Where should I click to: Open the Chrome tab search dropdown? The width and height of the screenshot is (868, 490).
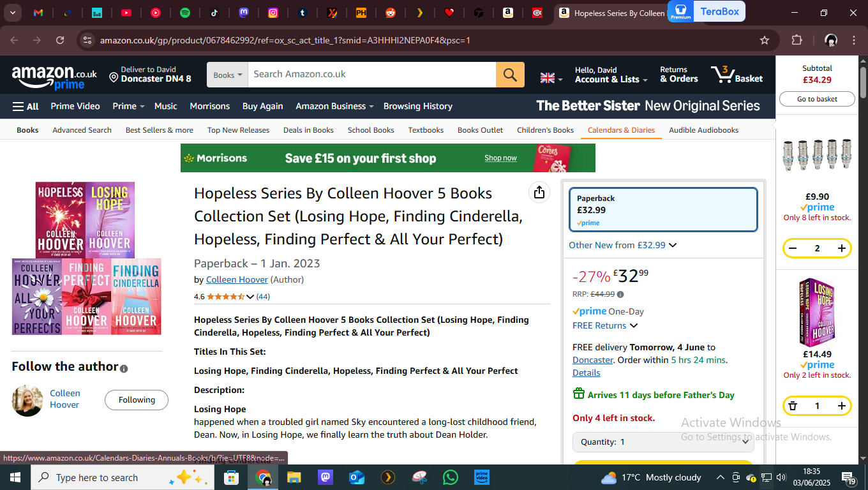tap(13, 13)
